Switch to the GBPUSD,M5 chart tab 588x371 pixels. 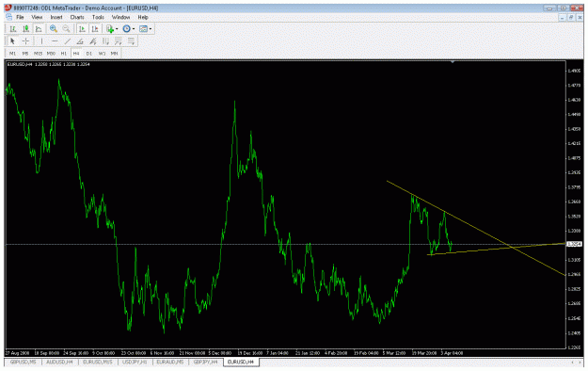[x=24, y=362]
